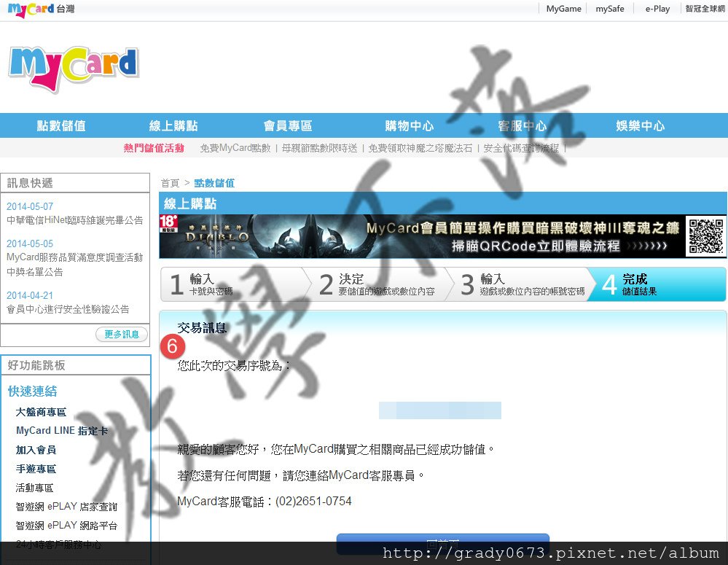The image size is (728, 565).
Task: Click the 線上購點 section title bar
Action: [x=443, y=203]
